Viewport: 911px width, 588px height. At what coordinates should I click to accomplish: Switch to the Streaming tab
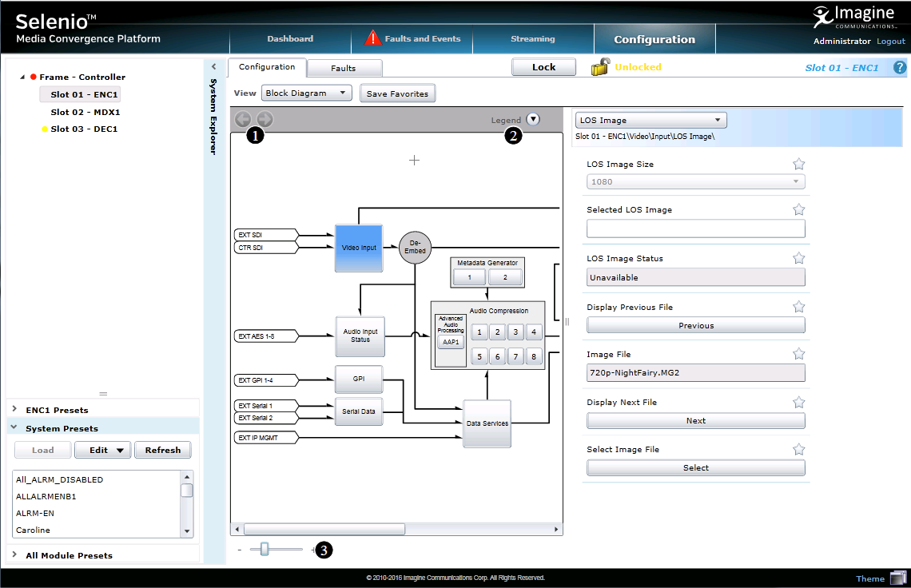[x=533, y=39]
